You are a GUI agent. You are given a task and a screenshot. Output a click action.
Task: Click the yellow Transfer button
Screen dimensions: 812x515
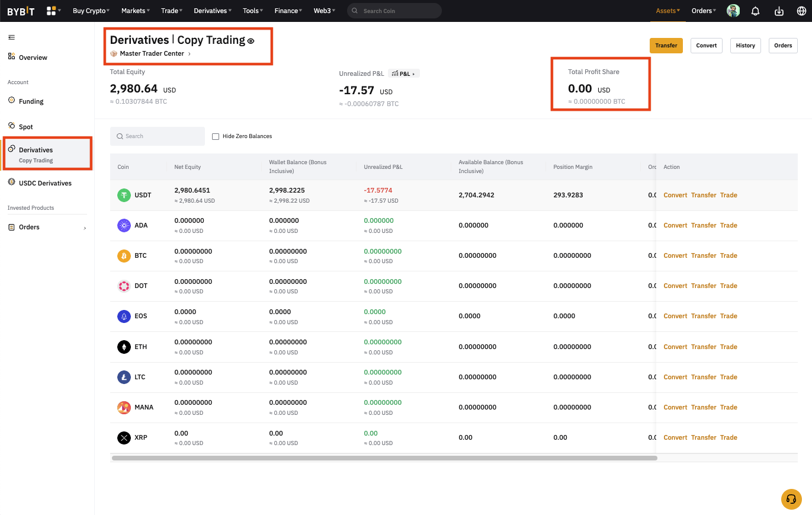click(666, 46)
